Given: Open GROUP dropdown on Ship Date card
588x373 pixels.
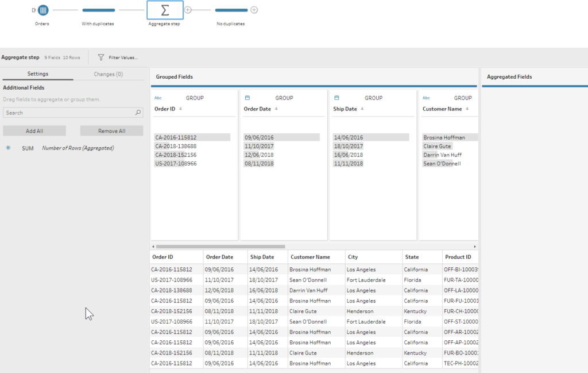Looking at the screenshot, I should pos(373,98).
